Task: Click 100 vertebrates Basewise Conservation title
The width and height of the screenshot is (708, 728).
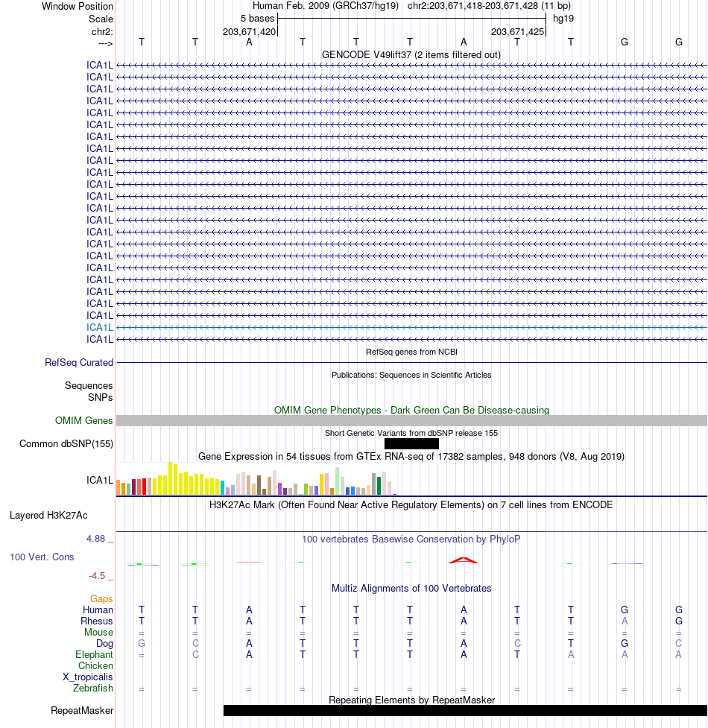Action: click(x=411, y=539)
